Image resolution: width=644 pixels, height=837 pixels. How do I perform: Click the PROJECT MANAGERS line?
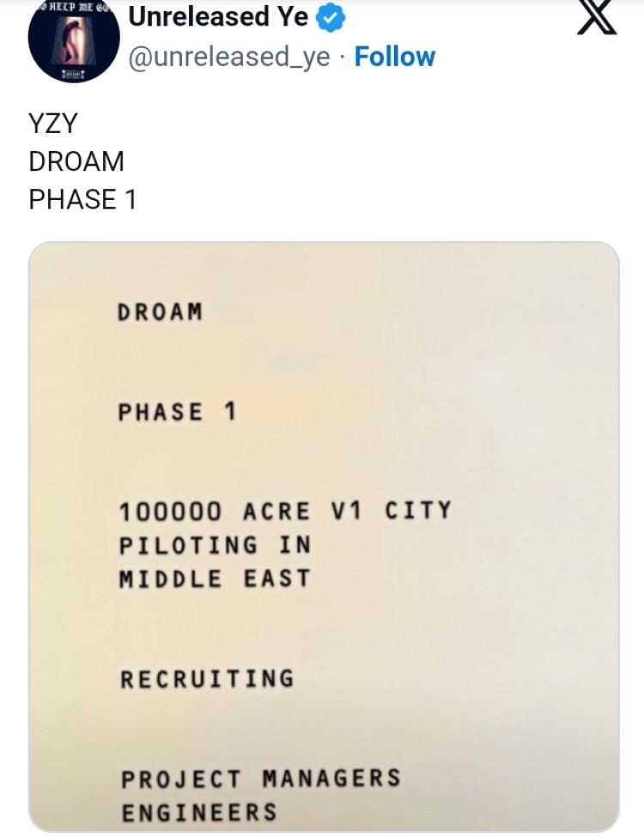click(260, 779)
